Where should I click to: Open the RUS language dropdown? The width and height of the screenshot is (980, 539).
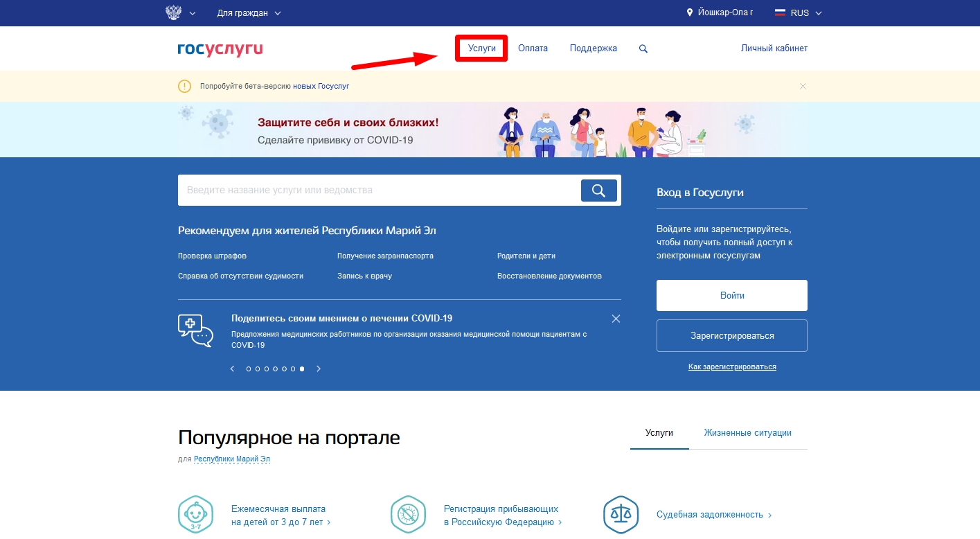[x=807, y=13]
